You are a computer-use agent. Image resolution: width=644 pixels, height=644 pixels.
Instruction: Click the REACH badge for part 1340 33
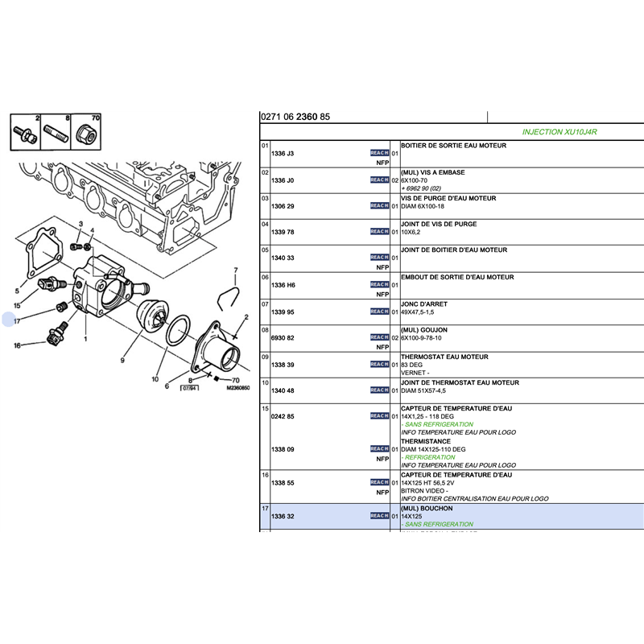(x=379, y=257)
